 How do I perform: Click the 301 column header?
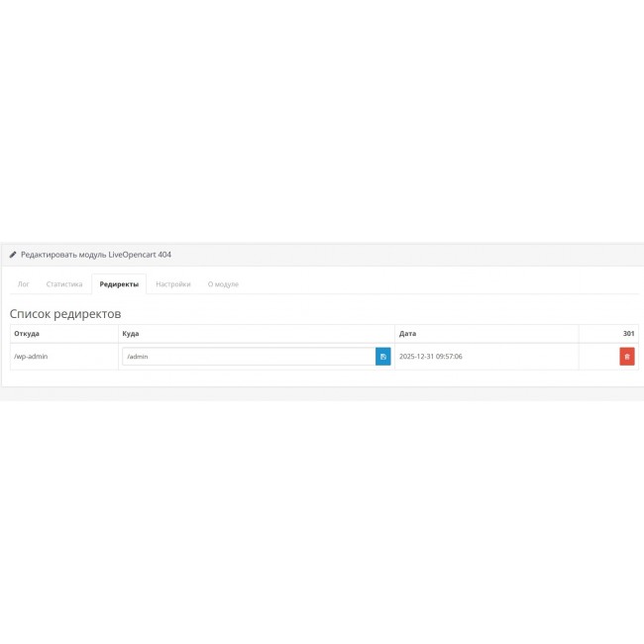[x=628, y=334]
